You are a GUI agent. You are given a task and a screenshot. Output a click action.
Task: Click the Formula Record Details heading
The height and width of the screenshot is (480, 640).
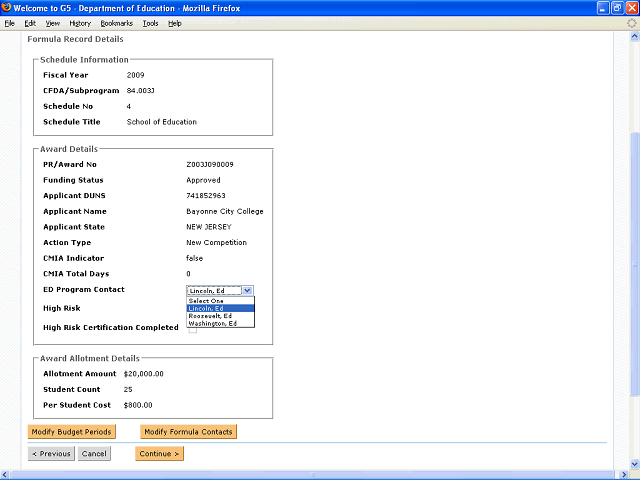tap(76, 39)
